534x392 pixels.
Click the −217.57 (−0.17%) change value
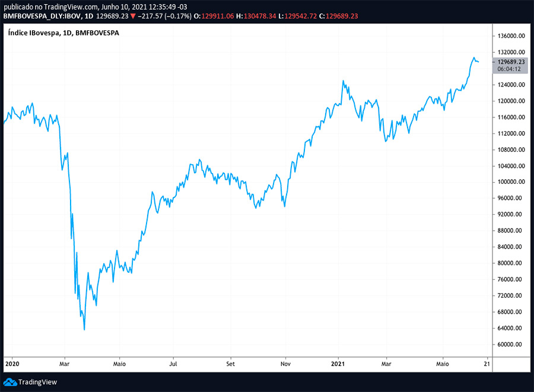(x=164, y=16)
